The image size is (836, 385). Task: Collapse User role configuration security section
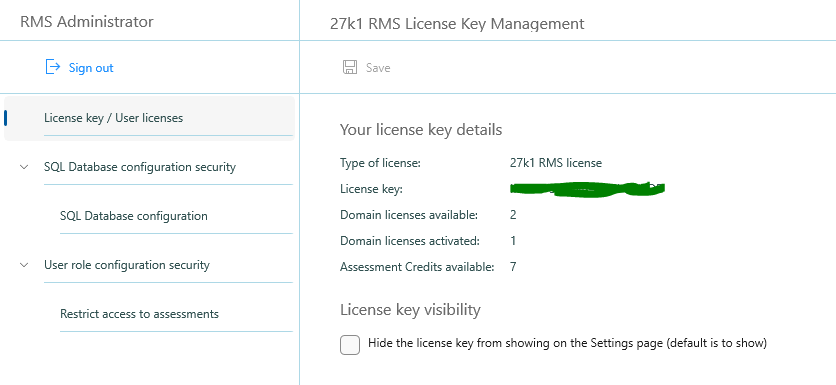pyautogui.click(x=24, y=265)
